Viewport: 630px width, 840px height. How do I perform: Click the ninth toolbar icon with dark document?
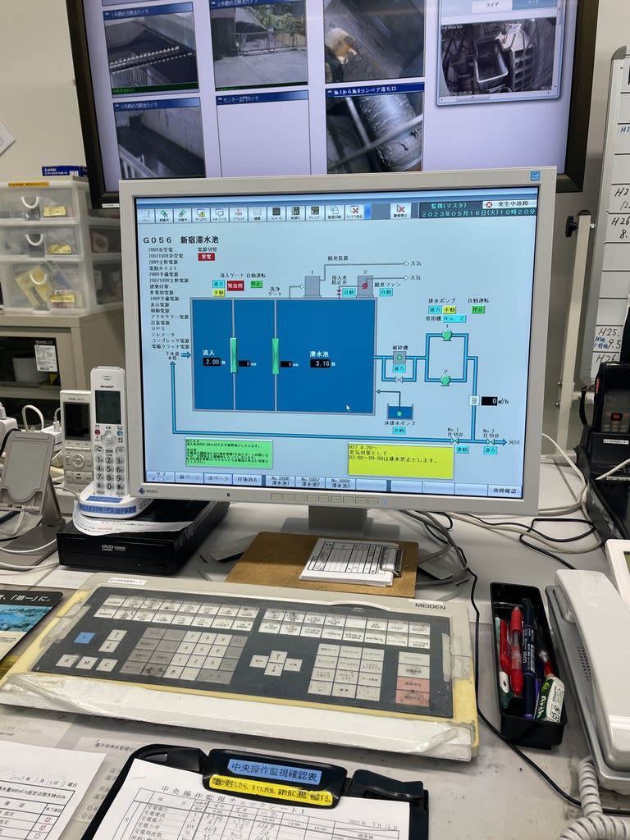tap(294, 212)
